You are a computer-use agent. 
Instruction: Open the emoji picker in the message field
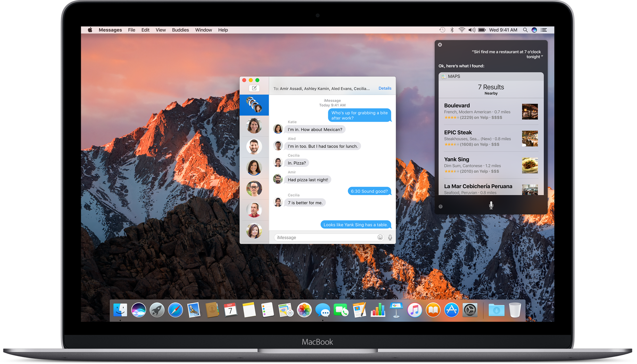[x=380, y=237]
